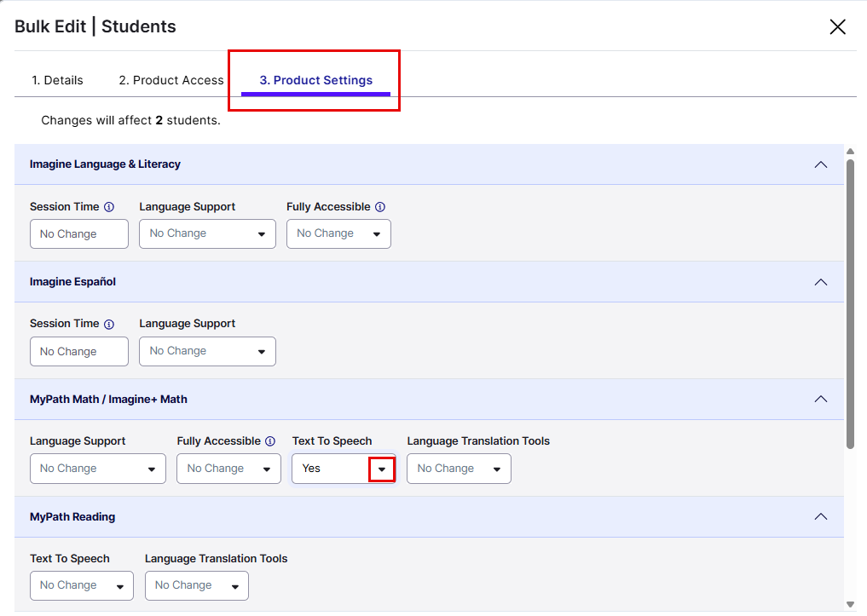This screenshot has height=616, width=867.
Task: Open MyPath Reading Text To Speech dropdown
Action: click(x=82, y=585)
